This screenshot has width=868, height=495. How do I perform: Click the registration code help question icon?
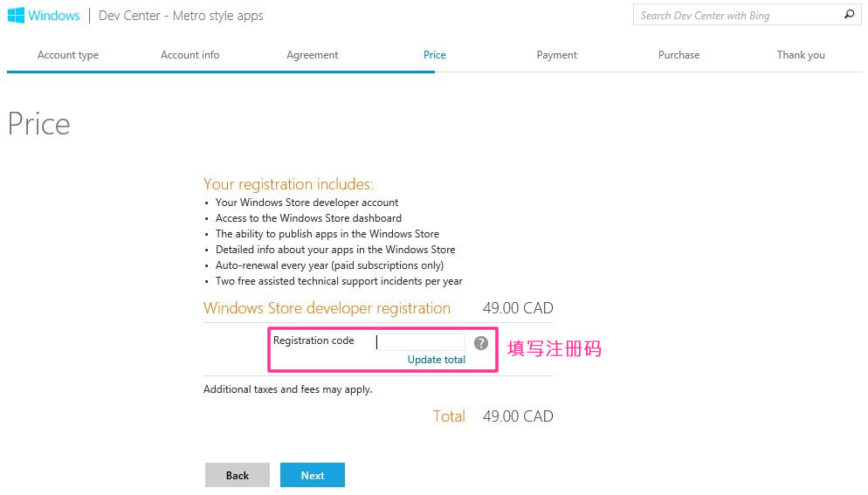(481, 343)
